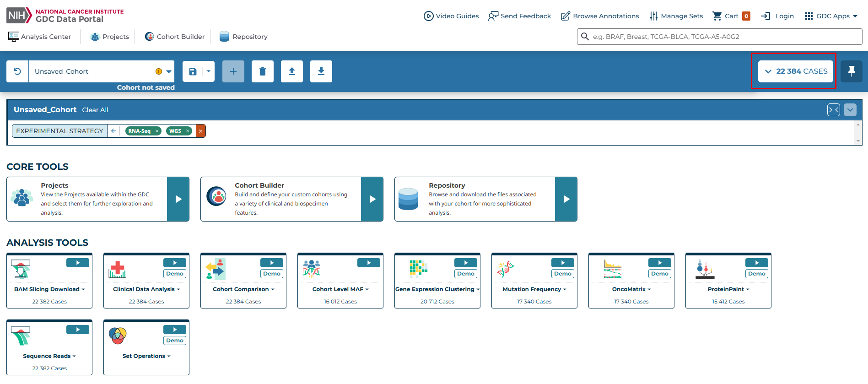Launch OncoMatrix tool
The height and width of the screenshot is (384, 868).
point(660,263)
